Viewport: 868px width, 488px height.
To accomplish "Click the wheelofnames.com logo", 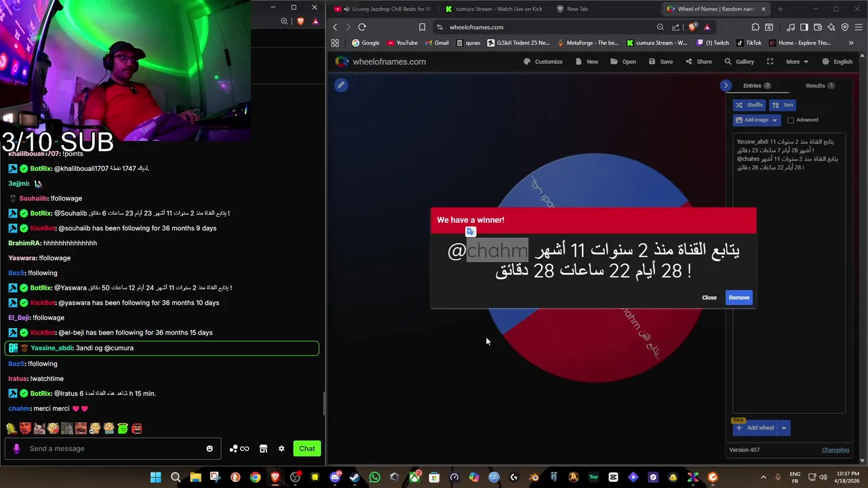I will click(x=381, y=62).
